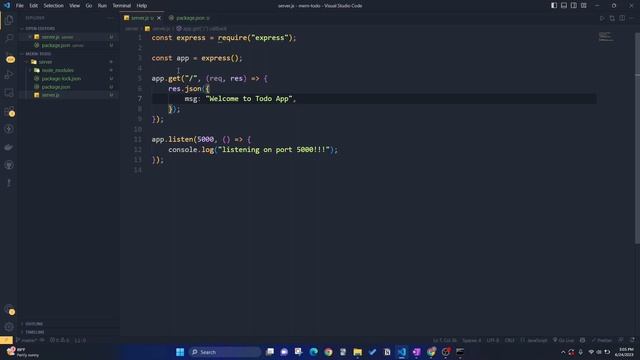Viewport: 640px width, 360px height.
Task: Change line ending via CRLF status item
Action: click(x=510, y=340)
